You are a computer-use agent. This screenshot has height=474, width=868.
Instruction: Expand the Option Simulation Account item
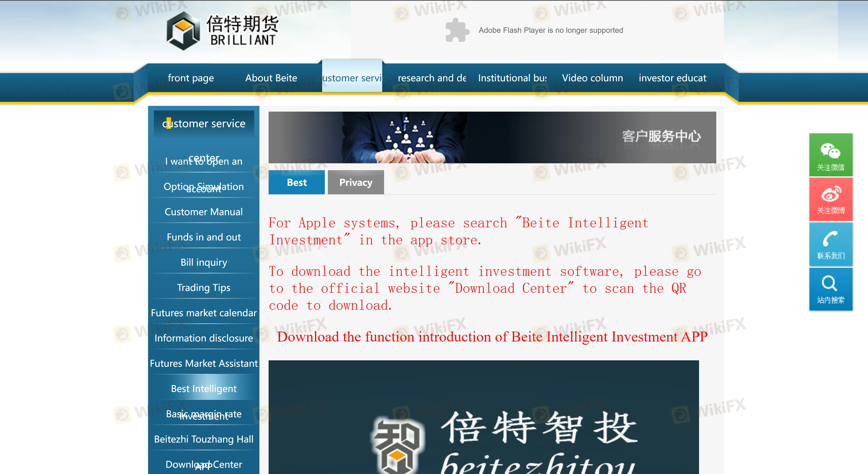[x=204, y=186]
